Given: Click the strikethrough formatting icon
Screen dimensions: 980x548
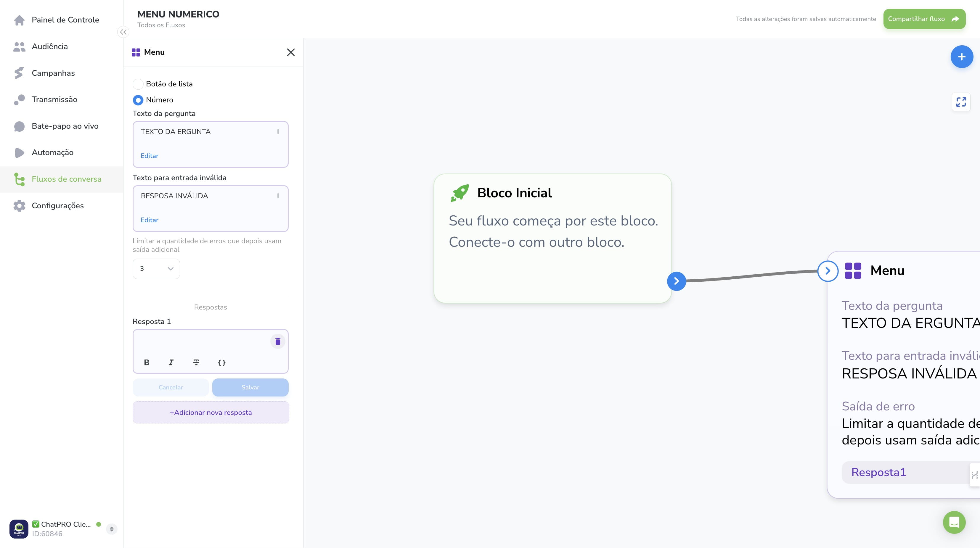Looking at the screenshot, I should tap(196, 362).
